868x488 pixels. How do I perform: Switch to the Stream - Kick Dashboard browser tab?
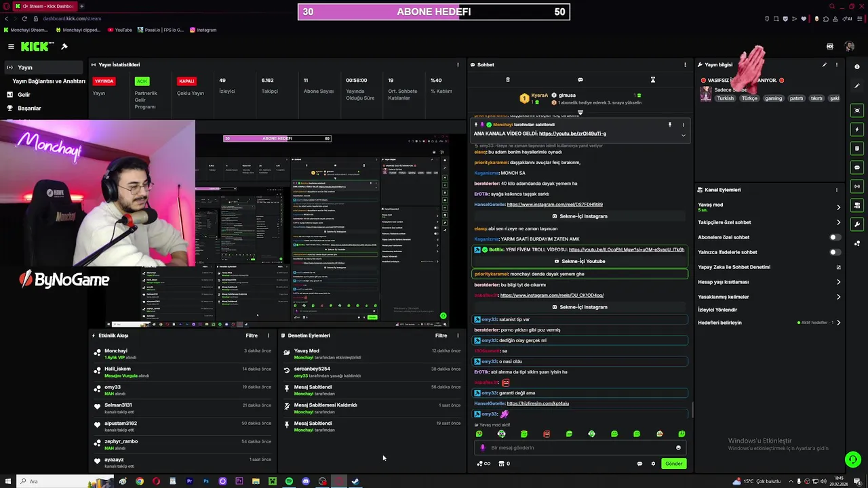pos(44,6)
